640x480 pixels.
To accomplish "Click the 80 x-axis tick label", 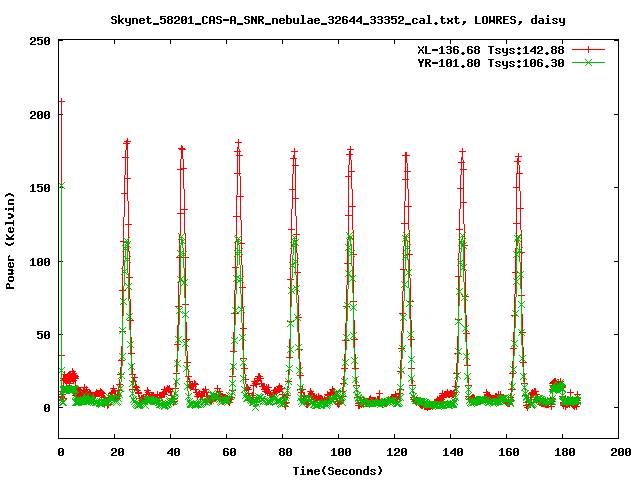I will tap(285, 452).
